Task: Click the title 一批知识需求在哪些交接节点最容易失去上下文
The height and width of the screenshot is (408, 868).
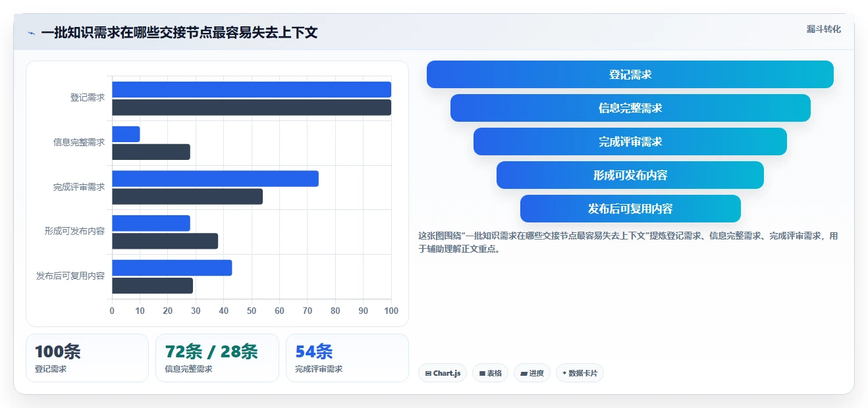Action: pyautogui.click(x=179, y=33)
